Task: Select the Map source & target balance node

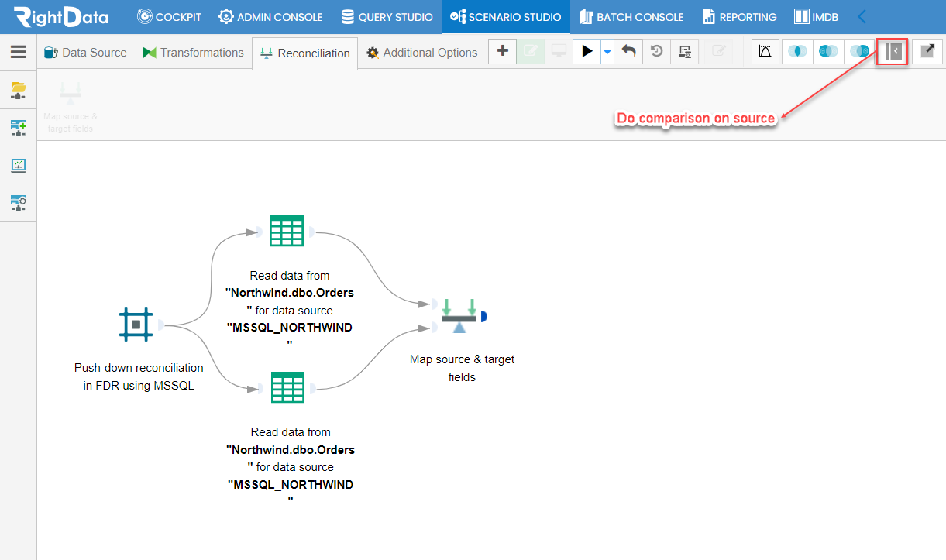Action: (459, 317)
